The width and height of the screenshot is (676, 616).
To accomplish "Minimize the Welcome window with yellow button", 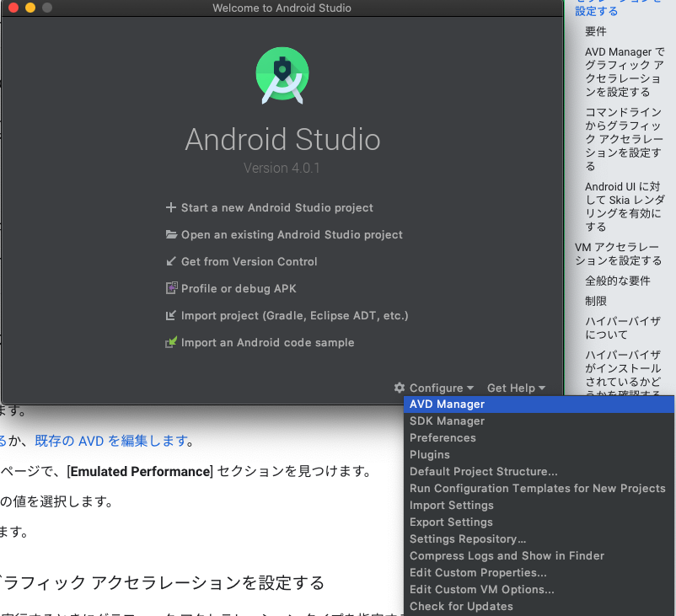I will pyautogui.click(x=30, y=8).
